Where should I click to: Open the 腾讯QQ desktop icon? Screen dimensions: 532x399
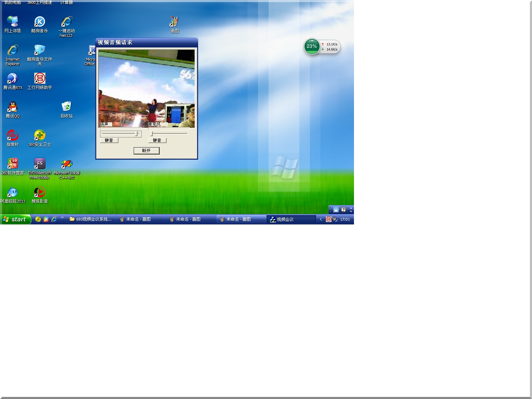(x=12, y=107)
